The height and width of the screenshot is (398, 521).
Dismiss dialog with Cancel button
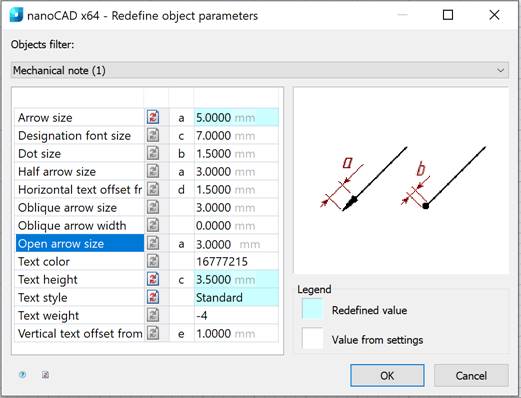[471, 376]
